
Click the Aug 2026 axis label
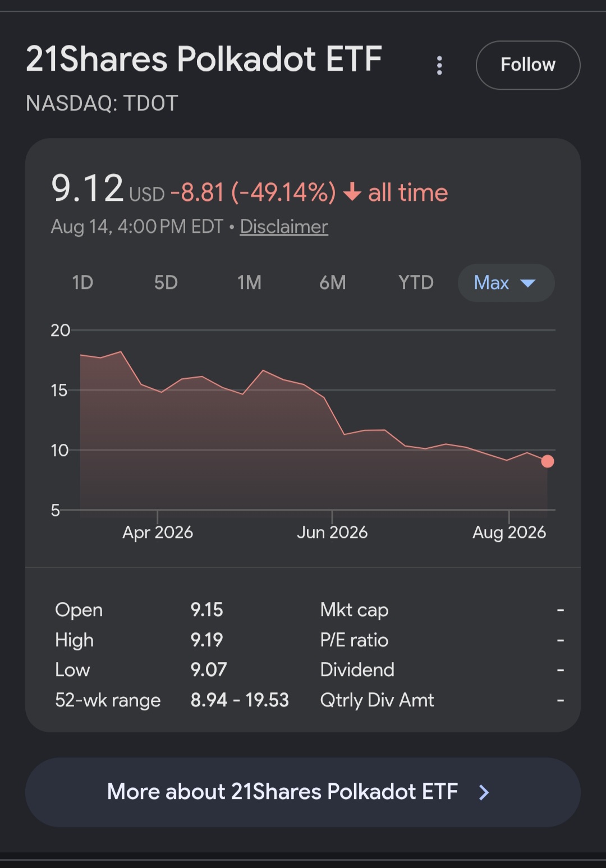[x=509, y=532]
